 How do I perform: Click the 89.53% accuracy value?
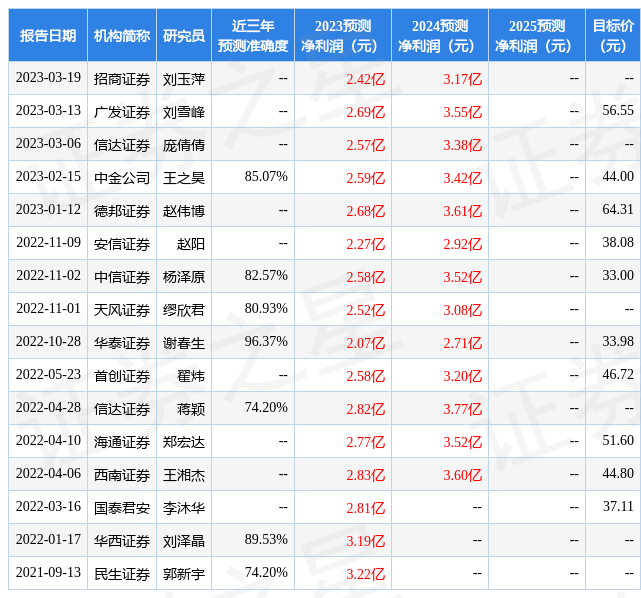click(266, 540)
